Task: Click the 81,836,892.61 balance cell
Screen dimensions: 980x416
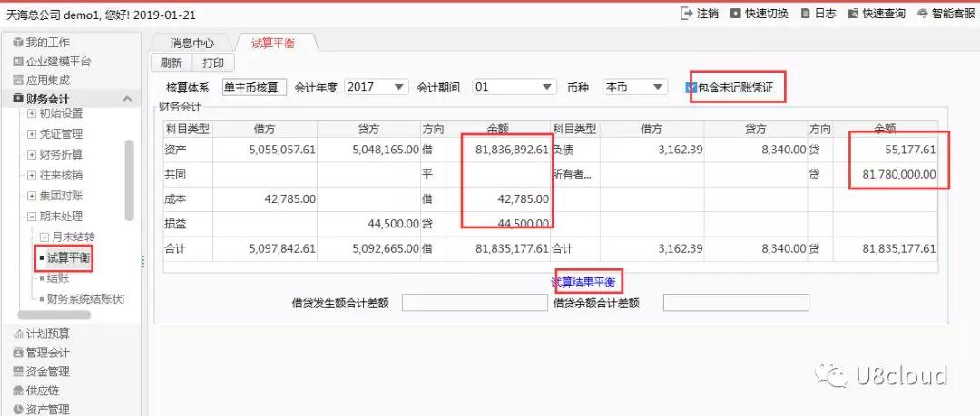Action: [497, 150]
